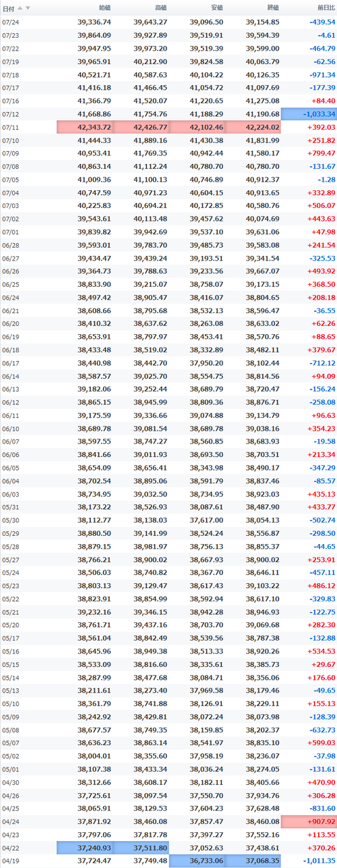Select the change value -712.12
Image resolution: width=337 pixels, height=868 pixels.
[322, 362]
